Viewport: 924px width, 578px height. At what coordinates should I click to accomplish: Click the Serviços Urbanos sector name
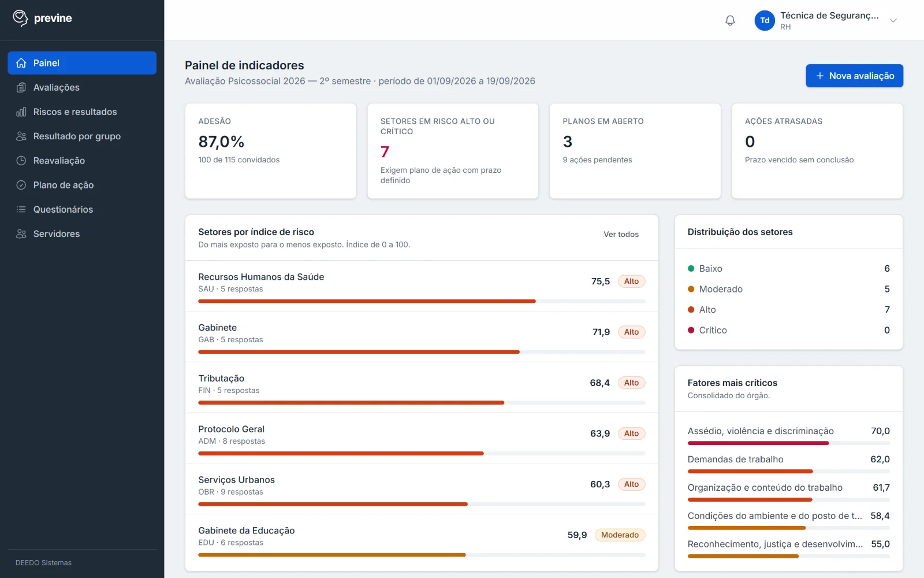236,480
